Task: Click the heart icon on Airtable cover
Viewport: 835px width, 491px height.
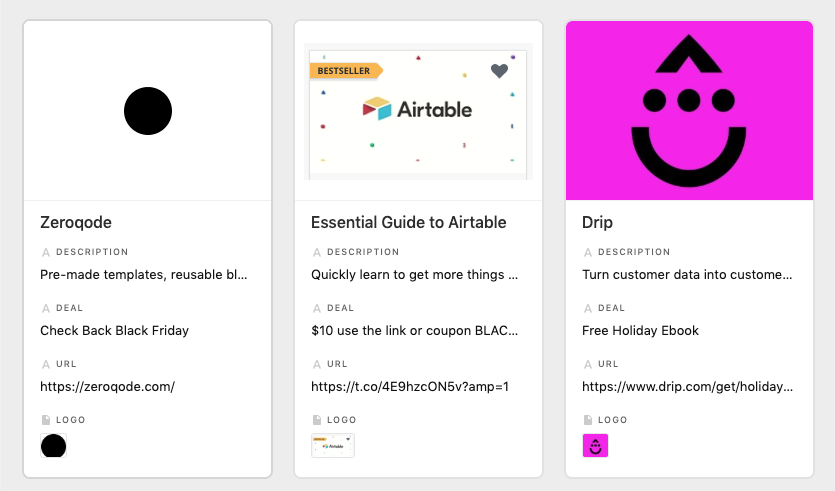Action: pos(499,70)
